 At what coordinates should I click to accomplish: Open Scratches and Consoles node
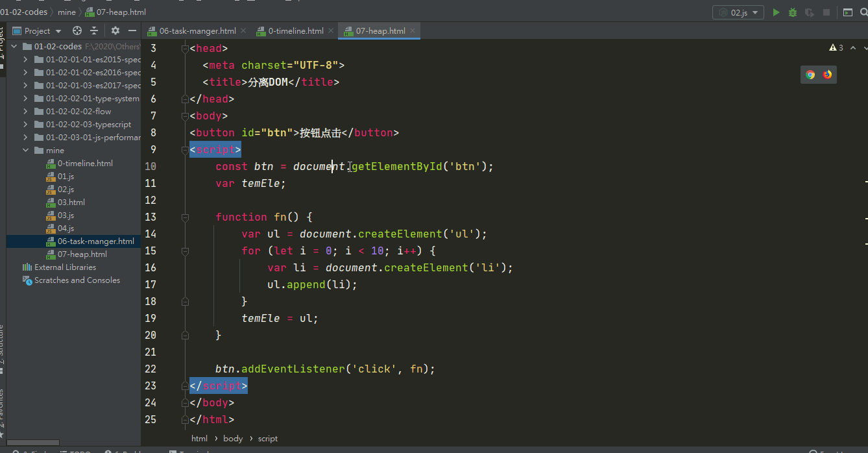click(x=71, y=280)
